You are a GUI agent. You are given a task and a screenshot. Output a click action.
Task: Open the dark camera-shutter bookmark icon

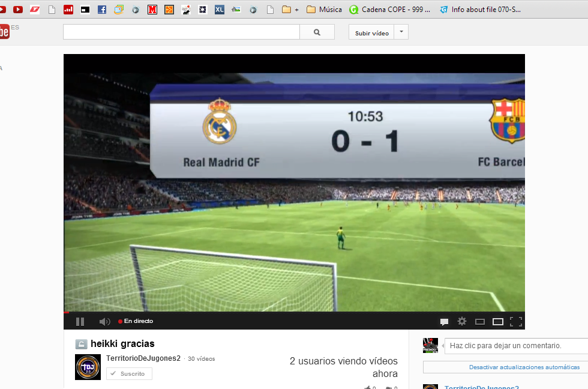click(x=203, y=10)
